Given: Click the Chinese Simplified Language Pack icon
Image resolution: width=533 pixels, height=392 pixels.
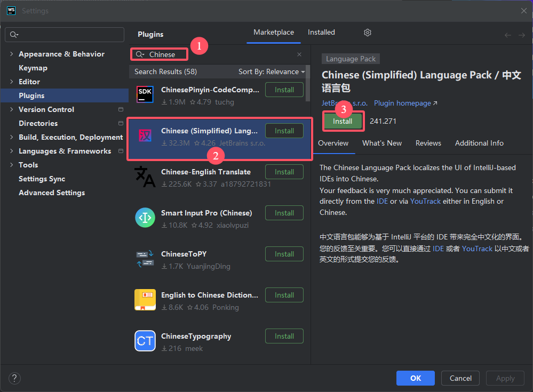Looking at the screenshot, I should coord(145,135).
